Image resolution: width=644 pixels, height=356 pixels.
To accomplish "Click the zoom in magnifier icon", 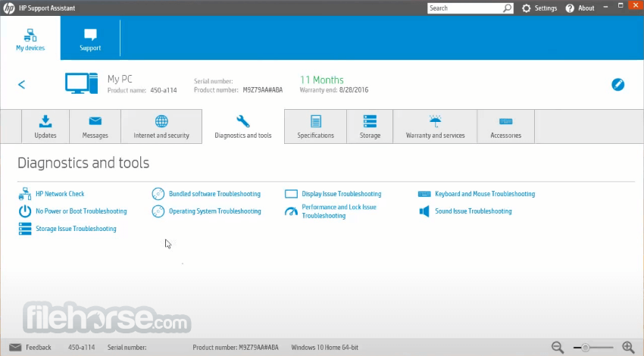I will coord(628,348).
